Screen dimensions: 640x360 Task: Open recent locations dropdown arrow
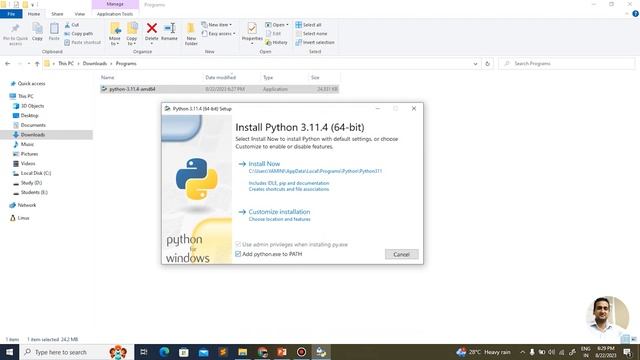[29, 64]
